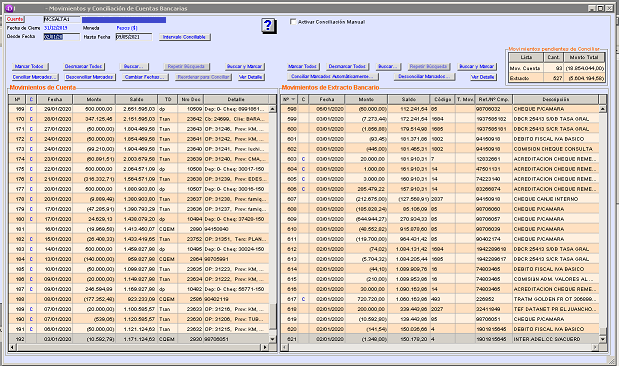Select Extracto row 617 TRATM GOLDEN
The image size is (619, 366).
coord(440,299)
